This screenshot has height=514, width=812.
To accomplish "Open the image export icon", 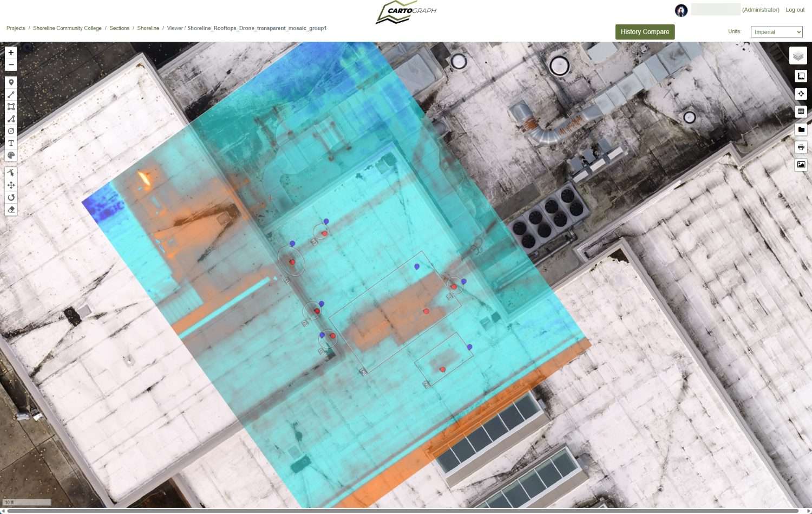I will point(801,165).
